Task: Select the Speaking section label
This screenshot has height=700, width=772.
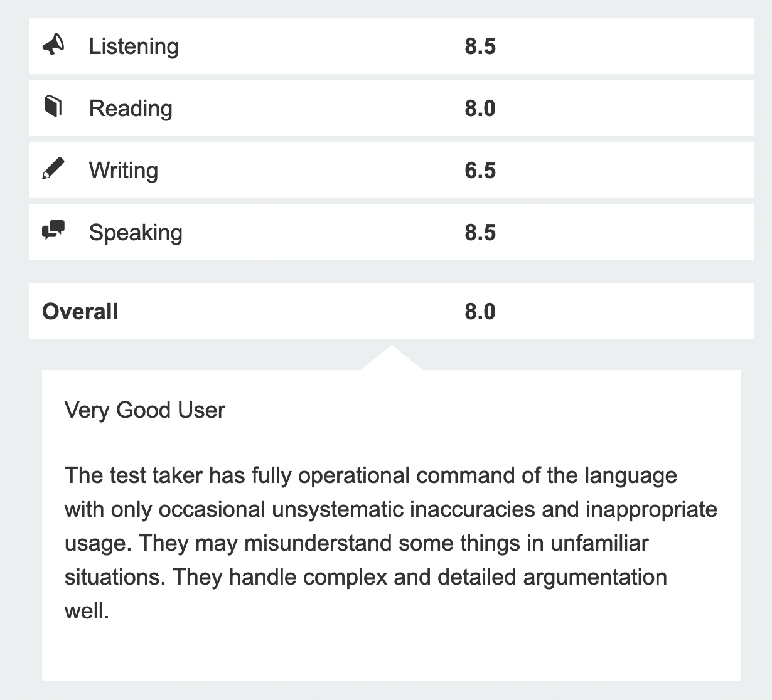Action: pyautogui.click(x=136, y=233)
